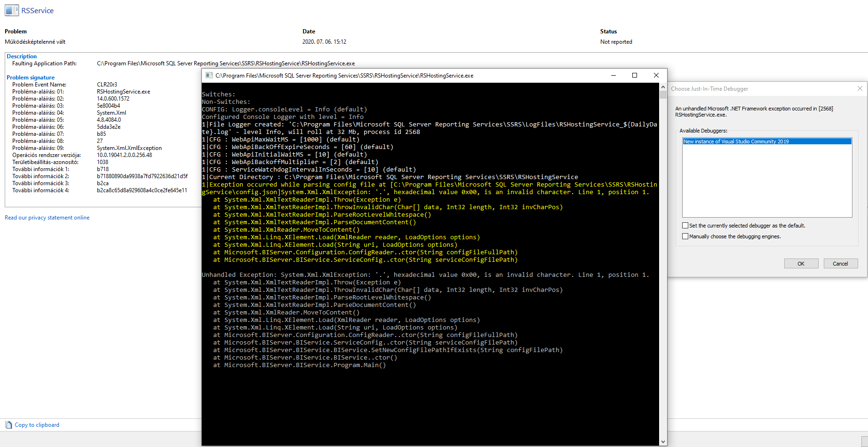The width and height of the screenshot is (868, 447).
Task: Click the 'Description' section heading
Action: tap(22, 56)
